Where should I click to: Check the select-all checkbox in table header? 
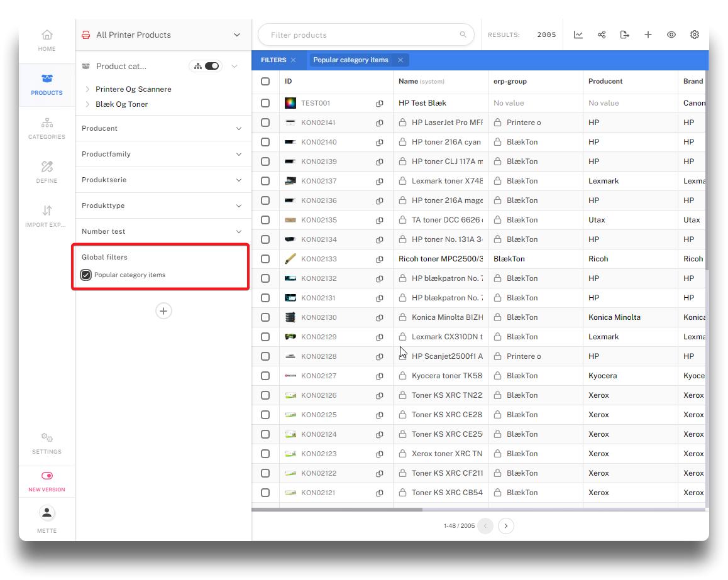pos(265,81)
